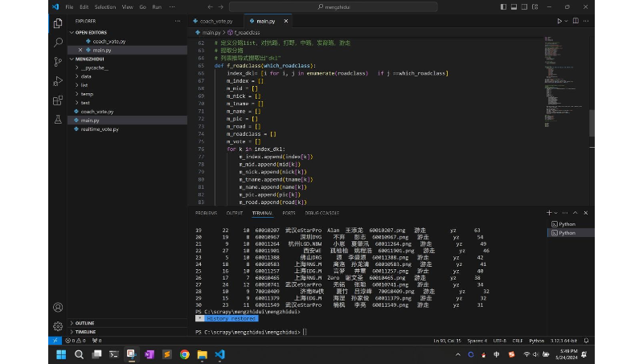Open Windows Start menu

(61, 354)
